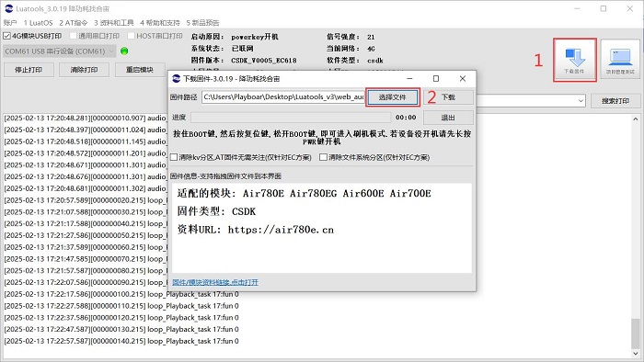Enable HOST串口打印 checkbox
This screenshot has width=644, height=362.
point(131,36)
